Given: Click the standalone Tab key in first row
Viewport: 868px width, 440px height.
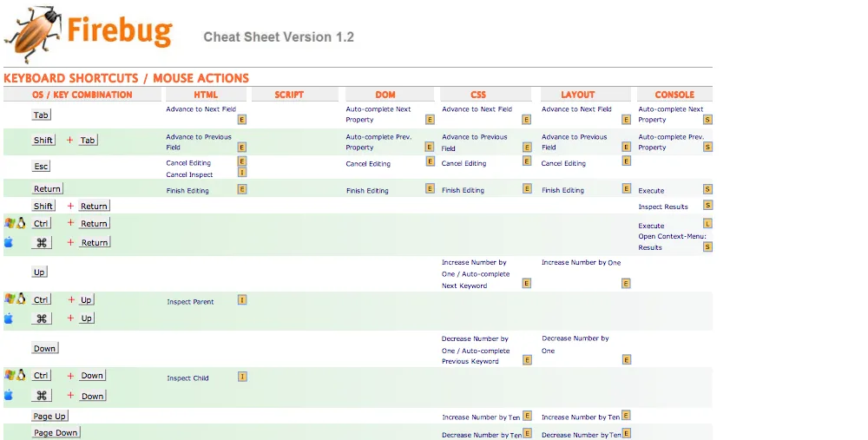Looking at the screenshot, I should click(41, 115).
